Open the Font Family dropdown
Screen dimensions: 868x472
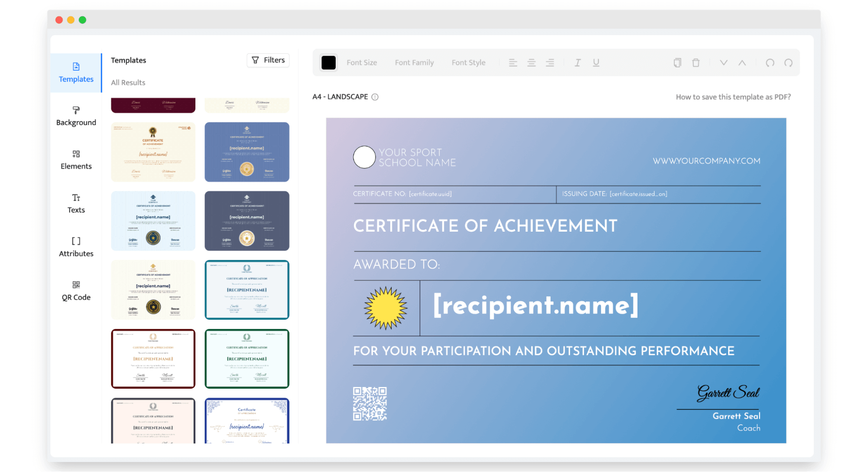pos(414,63)
